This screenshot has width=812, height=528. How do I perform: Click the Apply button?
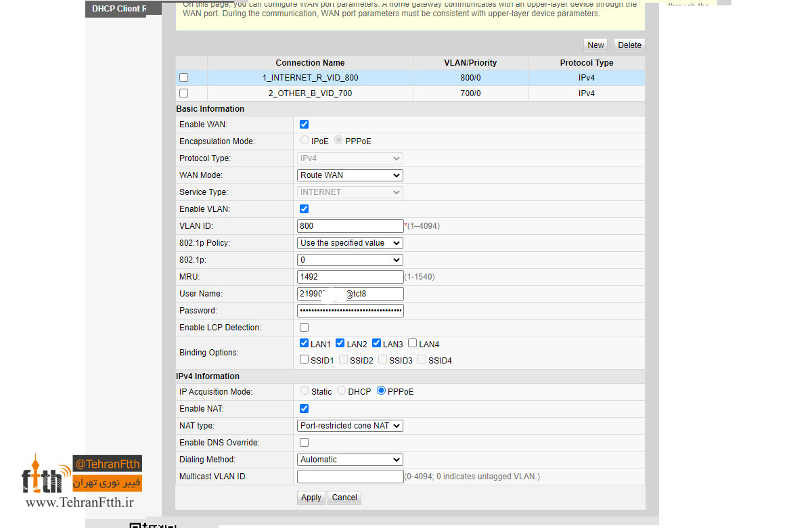tap(311, 498)
